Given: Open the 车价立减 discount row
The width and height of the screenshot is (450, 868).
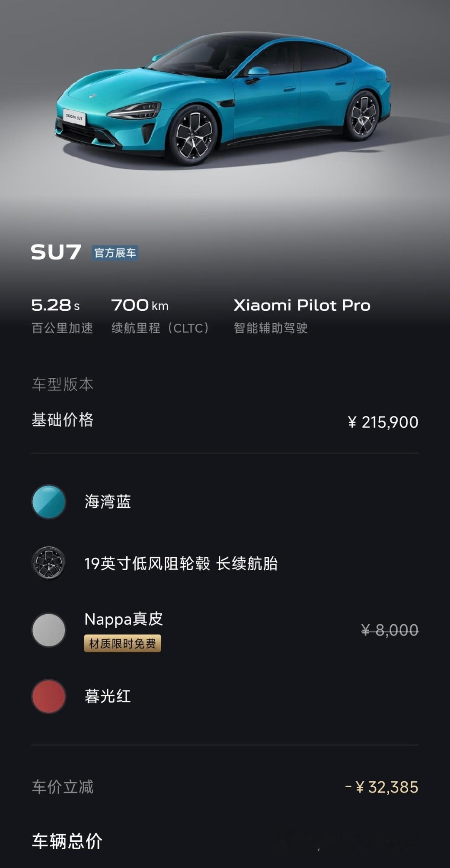Looking at the screenshot, I should [225, 787].
